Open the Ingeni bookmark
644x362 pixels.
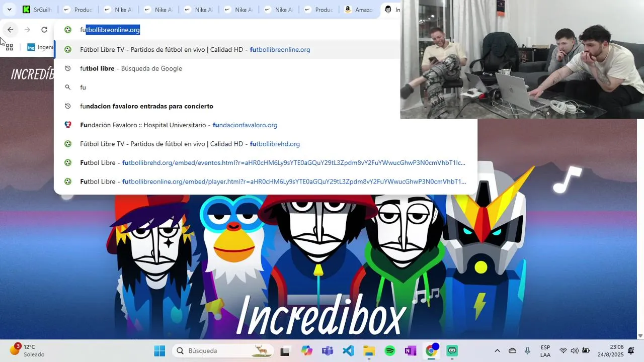tap(40, 47)
